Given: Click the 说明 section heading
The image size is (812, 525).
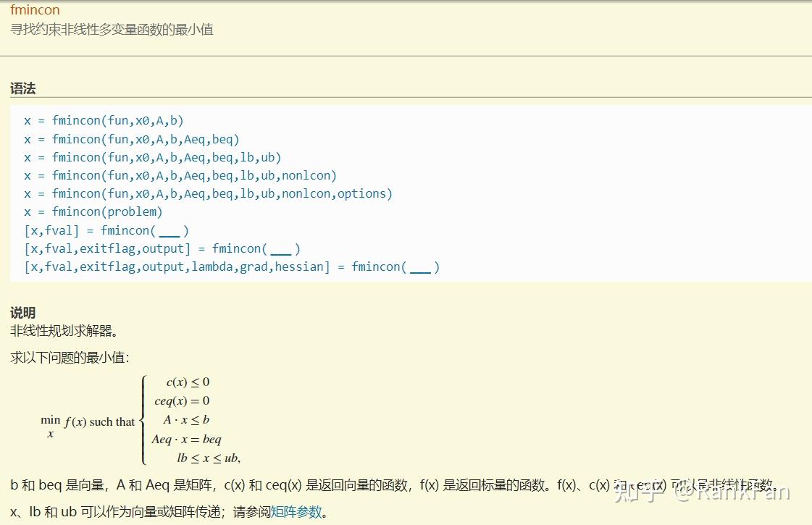Looking at the screenshot, I should pyautogui.click(x=22, y=313).
